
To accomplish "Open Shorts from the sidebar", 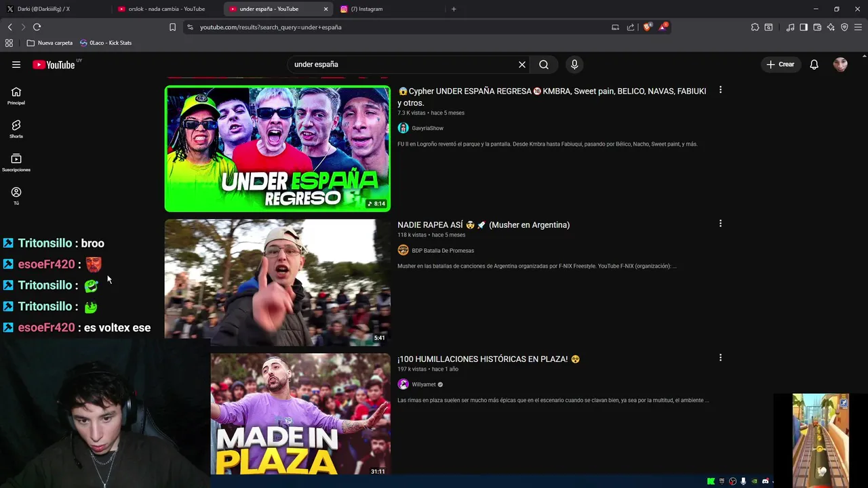I will 16,129.
